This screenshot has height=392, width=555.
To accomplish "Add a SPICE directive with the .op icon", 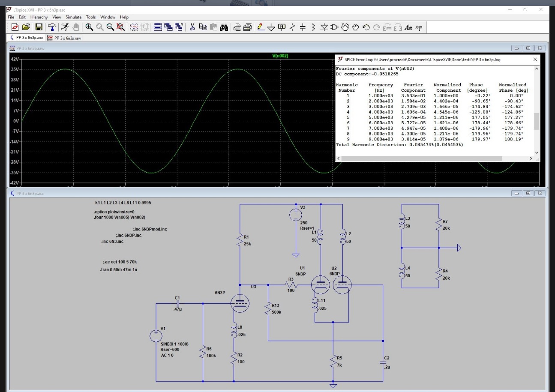I will click(419, 27).
